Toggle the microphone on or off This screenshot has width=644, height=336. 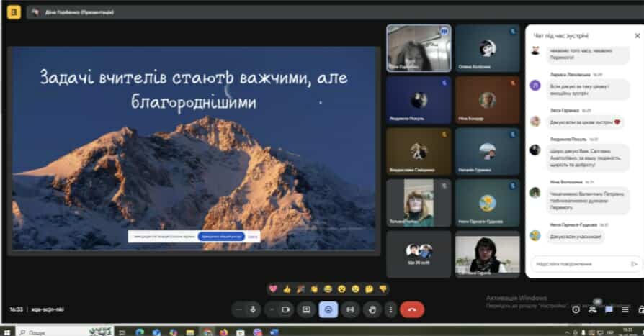pyautogui.click(x=253, y=309)
